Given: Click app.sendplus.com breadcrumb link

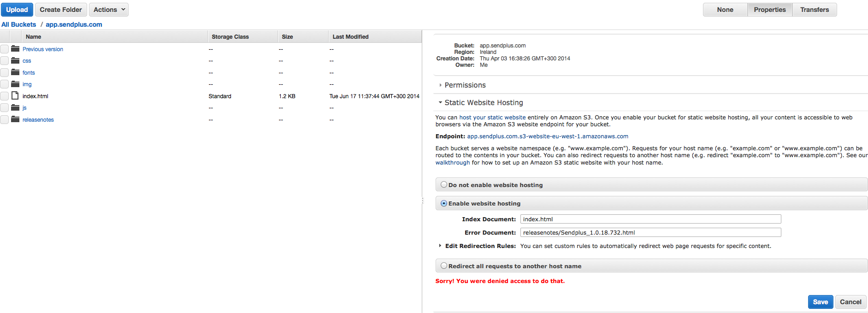Looking at the screenshot, I should (74, 24).
